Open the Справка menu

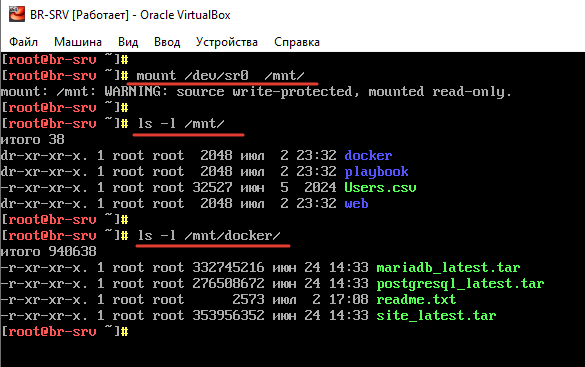pos(297,42)
